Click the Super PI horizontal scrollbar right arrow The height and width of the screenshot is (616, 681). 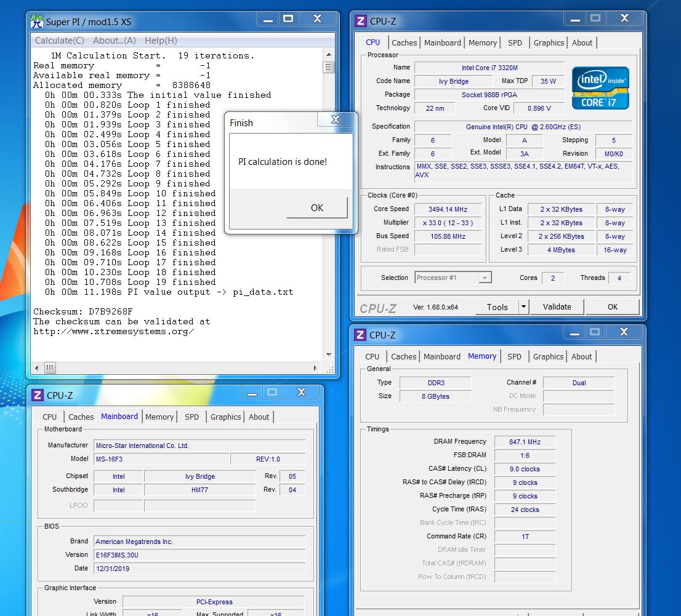(x=315, y=368)
